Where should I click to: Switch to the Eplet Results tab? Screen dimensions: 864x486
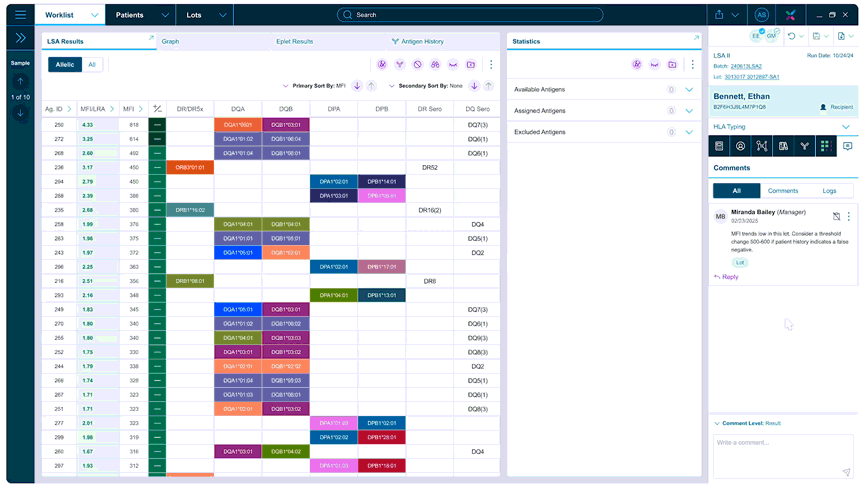click(x=294, y=41)
